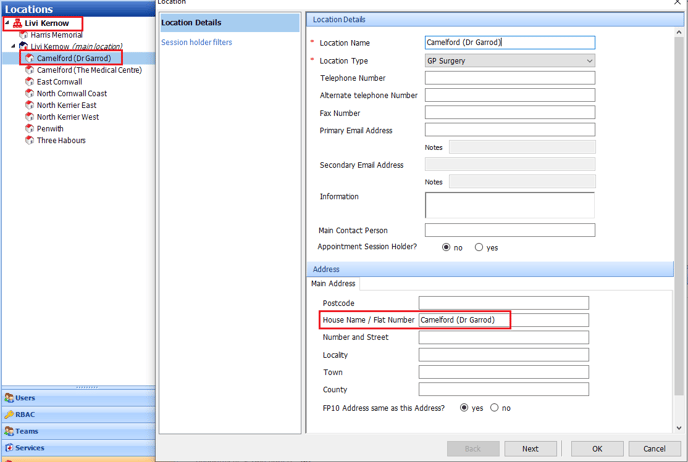Open Session holder filters section
Viewport: 688px width, 462px height.
[197, 43]
